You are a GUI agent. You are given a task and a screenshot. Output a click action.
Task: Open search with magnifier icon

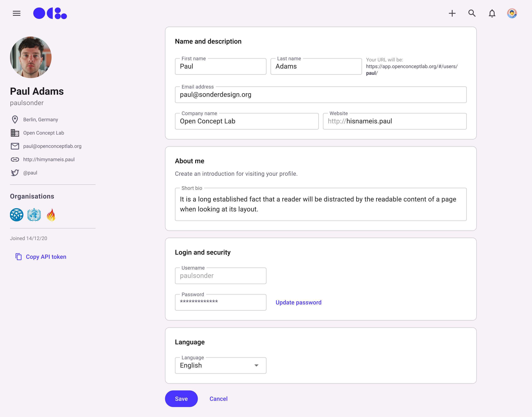pos(472,13)
